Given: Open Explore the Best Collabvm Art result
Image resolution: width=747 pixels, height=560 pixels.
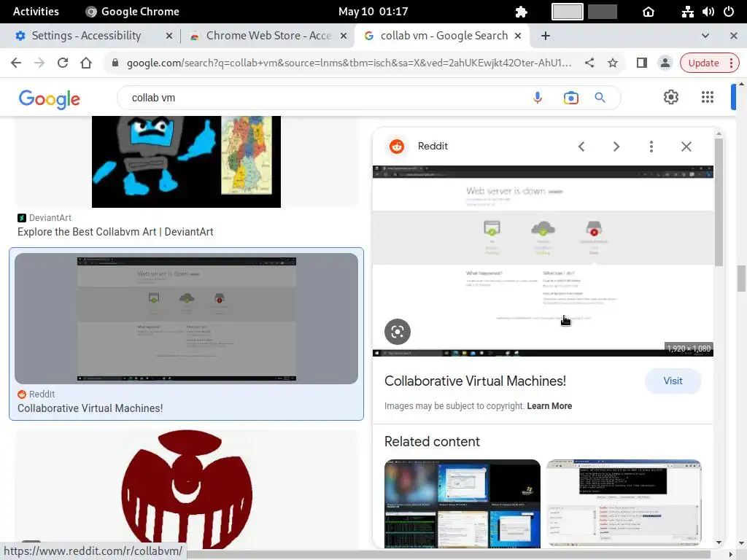Looking at the screenshot, I should click(x=115, y=232).
